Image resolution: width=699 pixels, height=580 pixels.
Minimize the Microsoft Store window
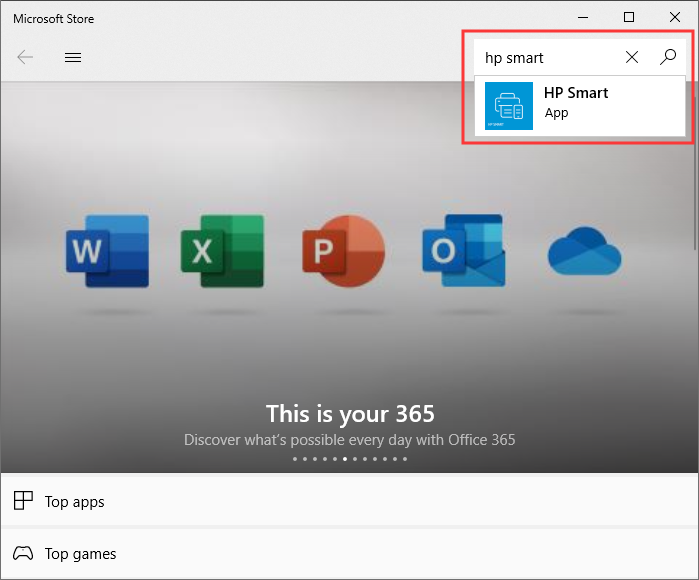coord(583,18)
